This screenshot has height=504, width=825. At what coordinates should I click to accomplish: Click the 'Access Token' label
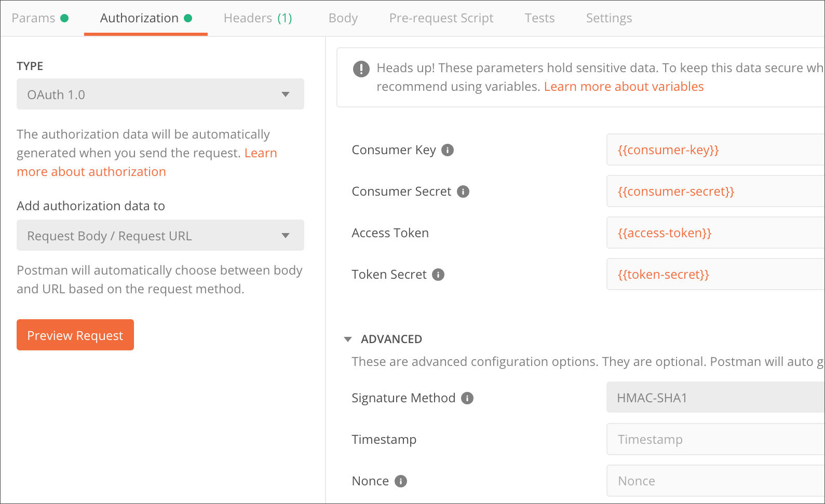[390, 233]
